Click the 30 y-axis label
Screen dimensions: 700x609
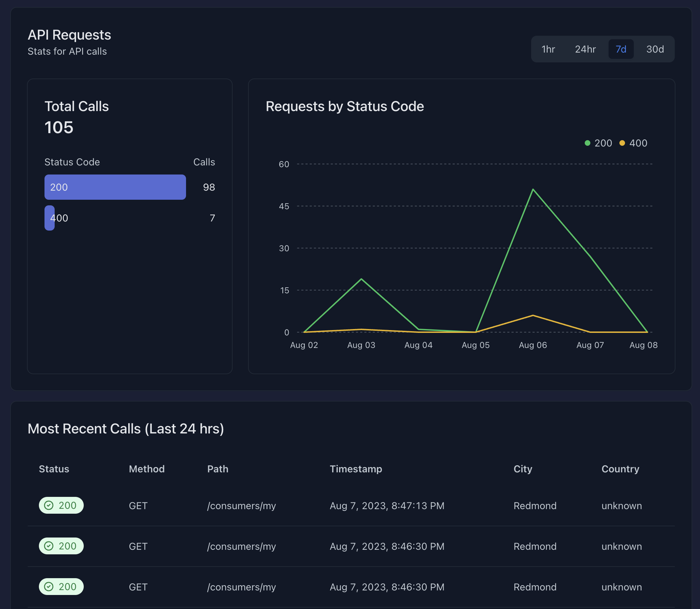click(284, 248)
